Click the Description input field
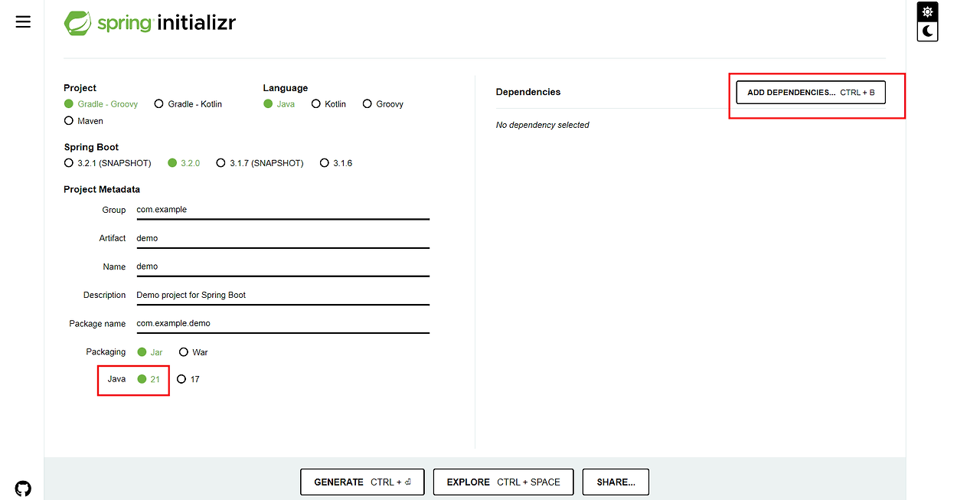Screen dimensions: 980x500 pos(283,295)
